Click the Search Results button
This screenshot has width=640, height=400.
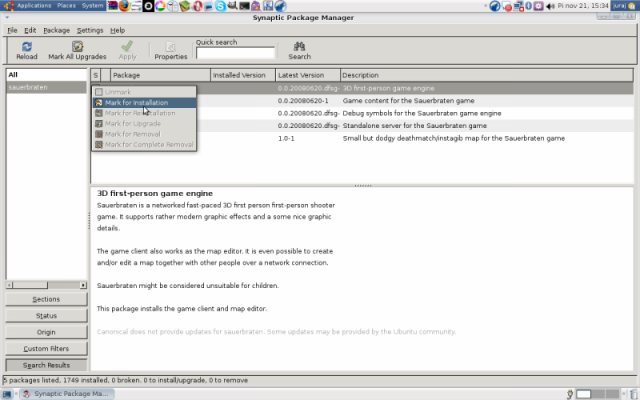[x=46, y=365]
